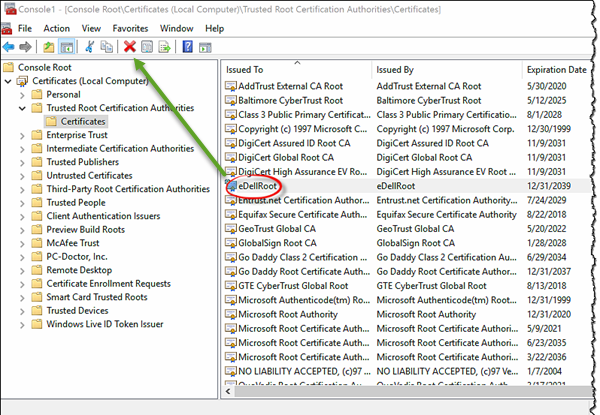Select Entrust.net Certification Authority certificate
600x415 pixels.
pos(408,200)
